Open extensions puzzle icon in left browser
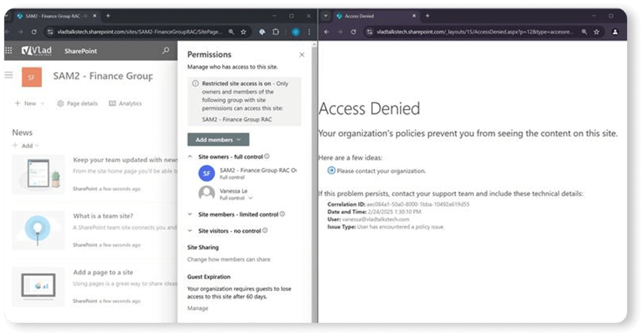This screenshot has height=336, width=644. click(x=275, y=31)
